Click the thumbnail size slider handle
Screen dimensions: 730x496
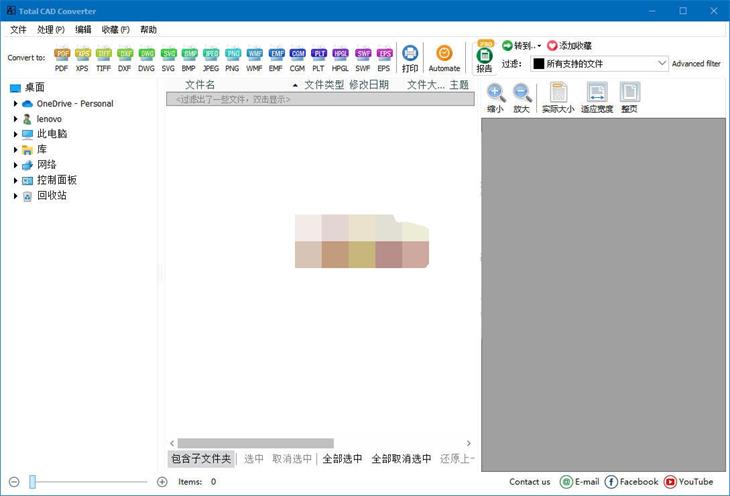[33, 482]
